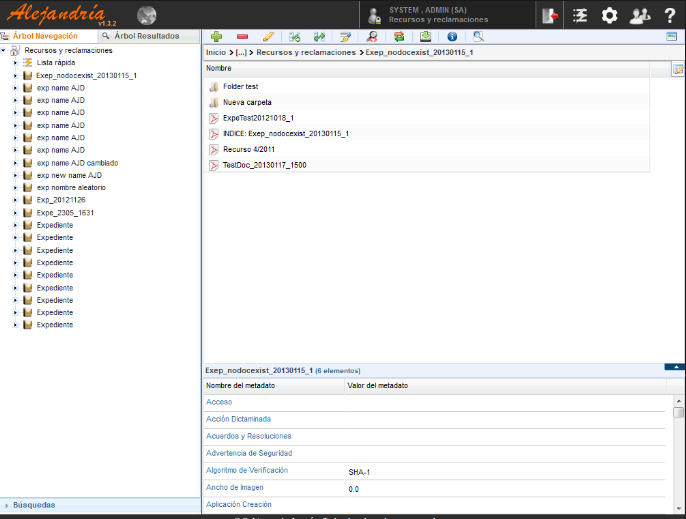Click the pencil edit icon
Image resolution: width=686 pixels, height=519 pixels.
(267, 36)
